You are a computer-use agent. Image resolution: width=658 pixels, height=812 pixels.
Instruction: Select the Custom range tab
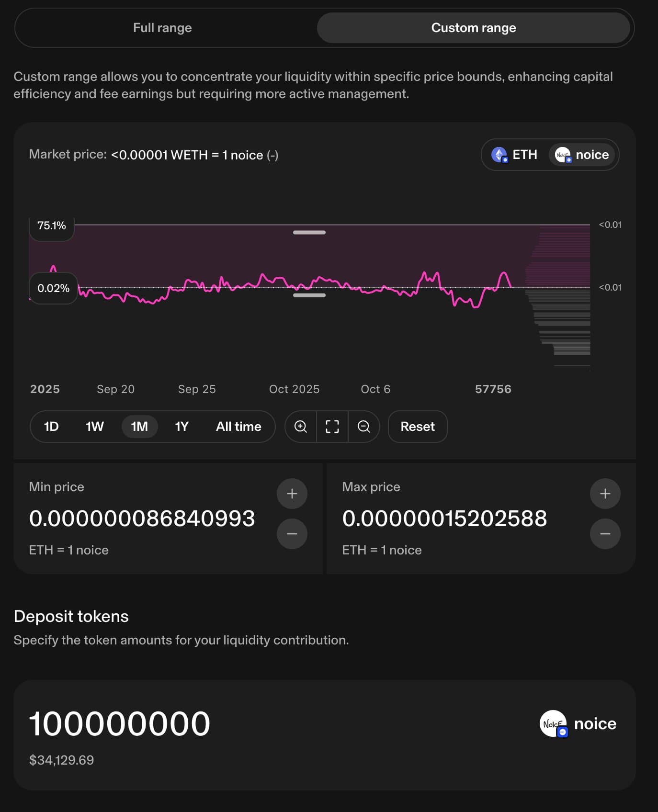473,28
